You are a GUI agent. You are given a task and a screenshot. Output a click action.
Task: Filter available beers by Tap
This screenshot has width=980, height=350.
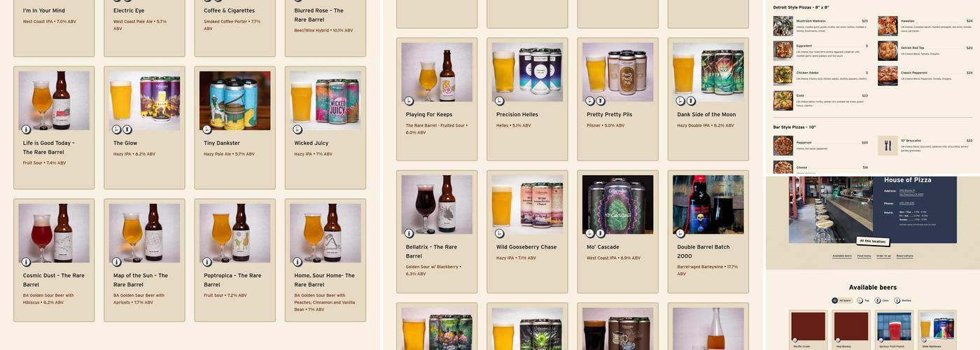tap(864, 300)
